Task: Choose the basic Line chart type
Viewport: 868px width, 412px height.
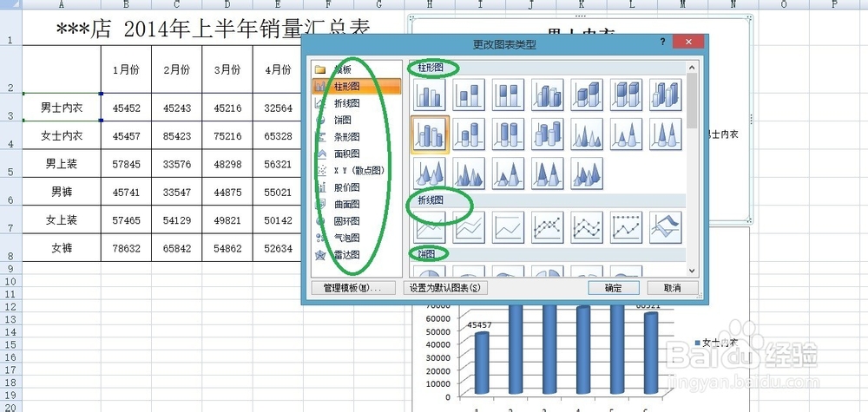Action: [429, 226]
